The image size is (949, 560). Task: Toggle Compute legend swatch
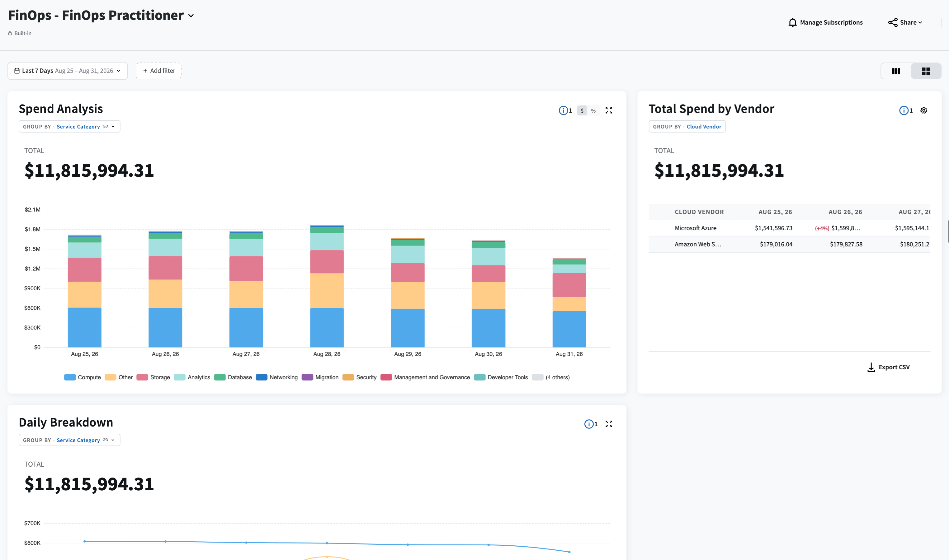[70, 377]
